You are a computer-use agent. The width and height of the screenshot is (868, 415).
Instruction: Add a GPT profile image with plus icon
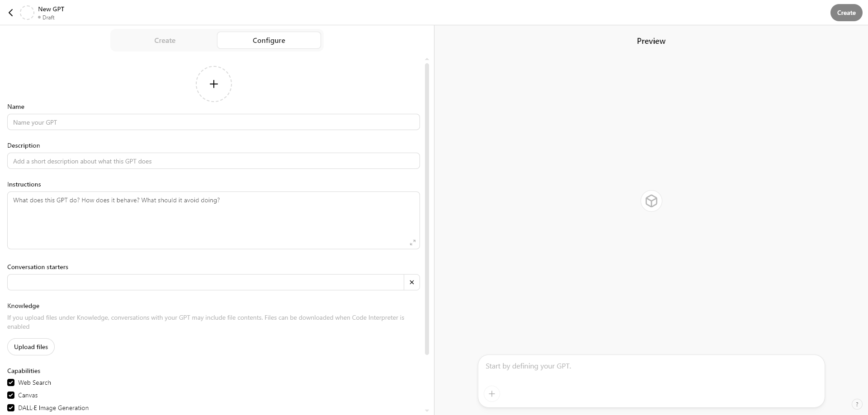[213, 84]
